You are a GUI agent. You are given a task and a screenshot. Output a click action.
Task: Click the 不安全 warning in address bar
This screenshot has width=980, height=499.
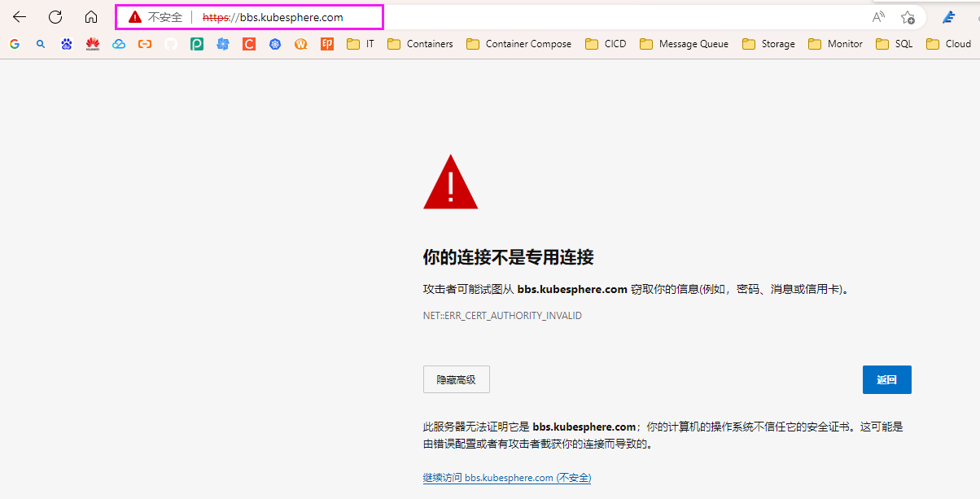point(156,17)
